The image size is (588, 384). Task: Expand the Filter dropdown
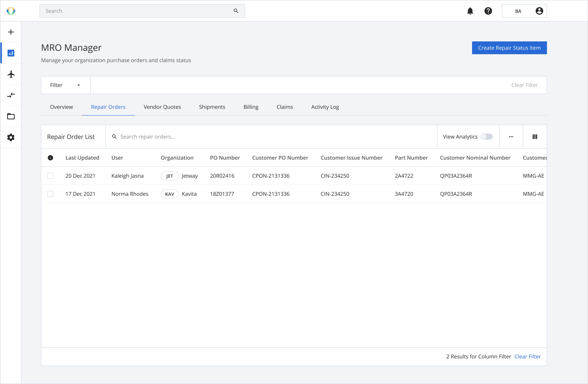point(66,85)
